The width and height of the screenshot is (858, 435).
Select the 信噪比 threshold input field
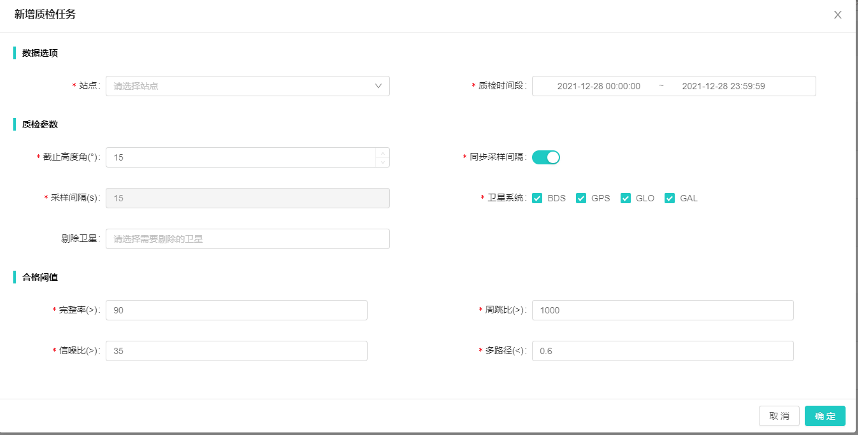(236, 351)
